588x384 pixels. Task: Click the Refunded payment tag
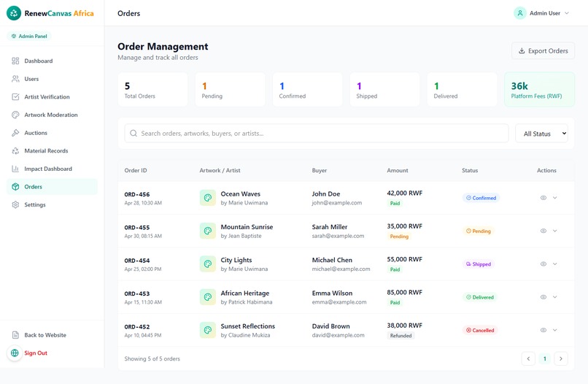pyautogui.click(x=401, y=336)
